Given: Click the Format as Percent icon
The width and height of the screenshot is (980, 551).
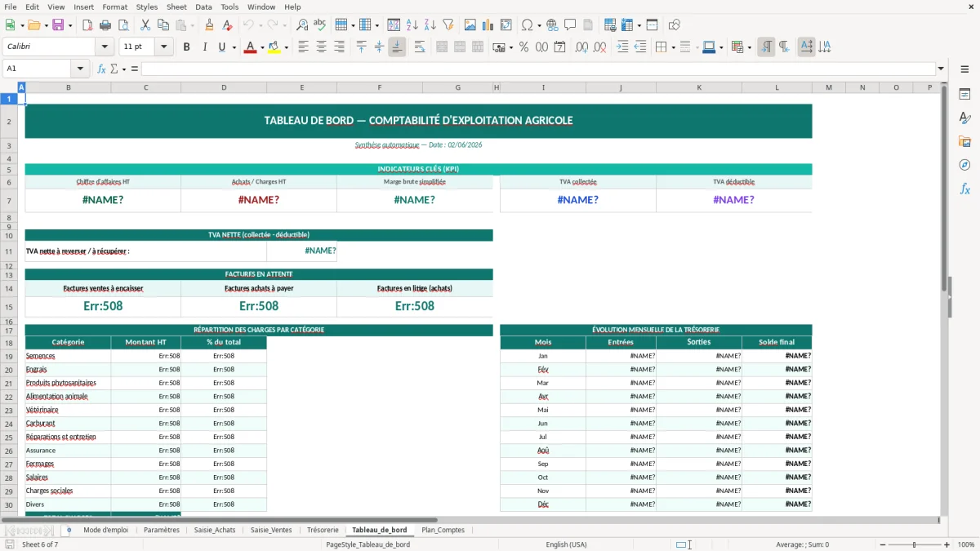Looking at the screenshot, I should pos(523,47).
